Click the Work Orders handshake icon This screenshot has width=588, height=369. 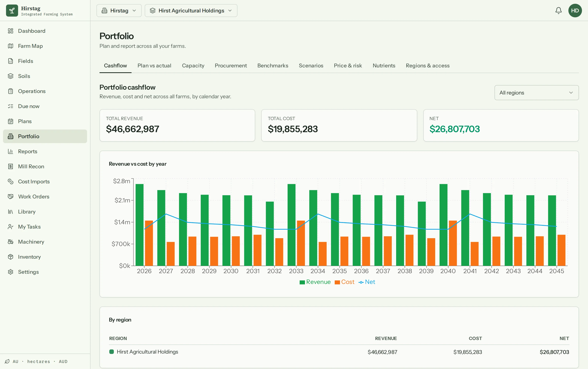coord(11,197)
